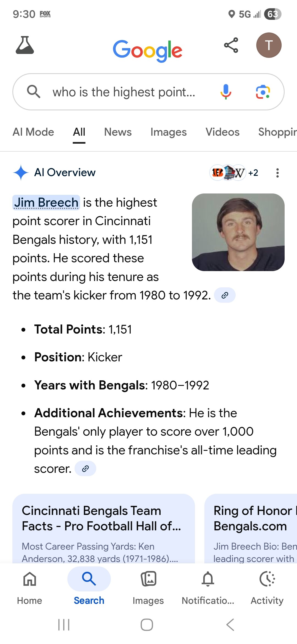Tap link icon after "1980 to 1992"
297x644 pixels.
[x=225, y=295]
